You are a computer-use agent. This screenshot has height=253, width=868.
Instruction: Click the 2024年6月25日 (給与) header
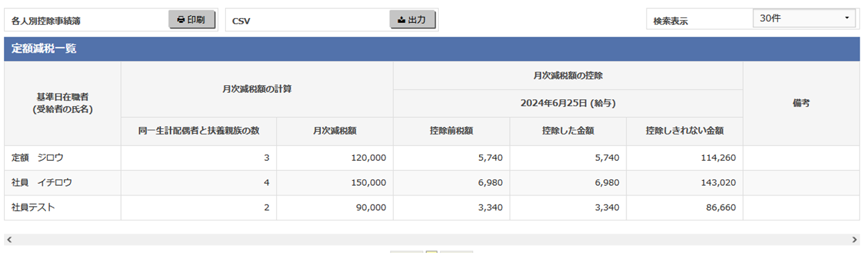(568, 103)
